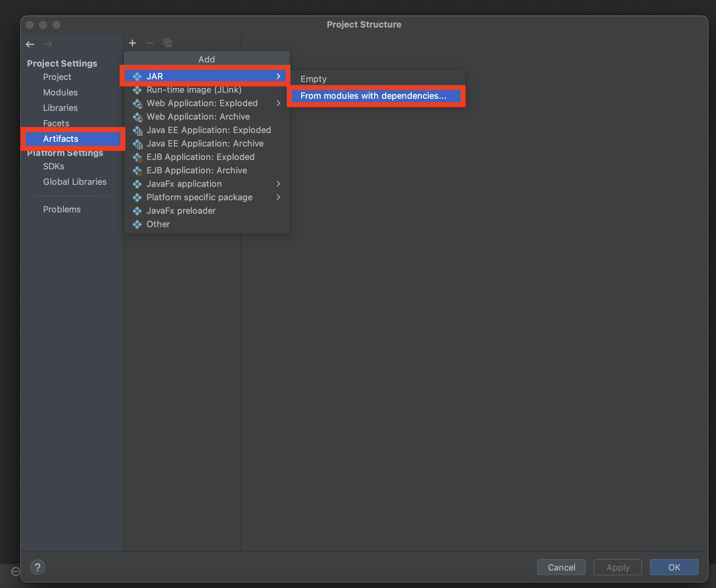Click the forward navigation arrow
The image size is (716, 588).
click(x=48, y=44)
